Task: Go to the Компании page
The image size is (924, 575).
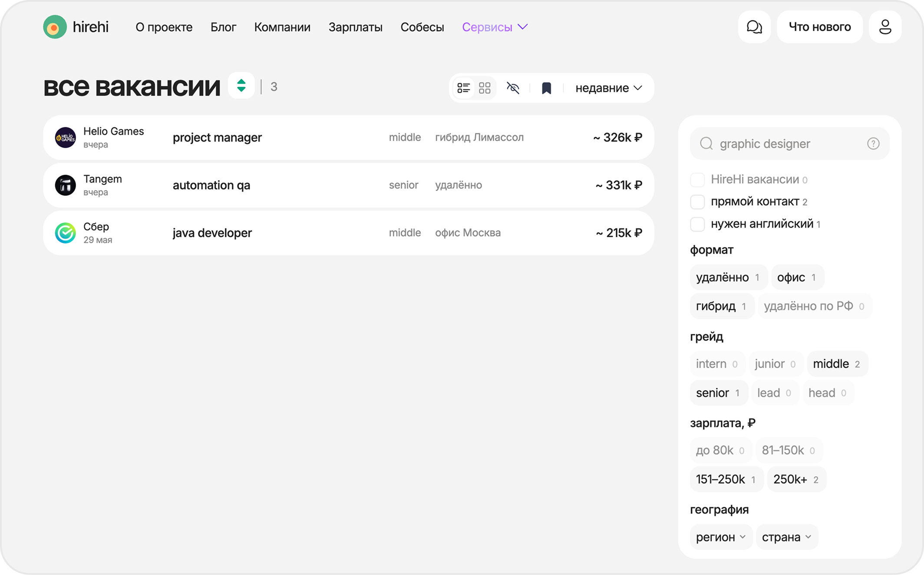Action: 282,27
